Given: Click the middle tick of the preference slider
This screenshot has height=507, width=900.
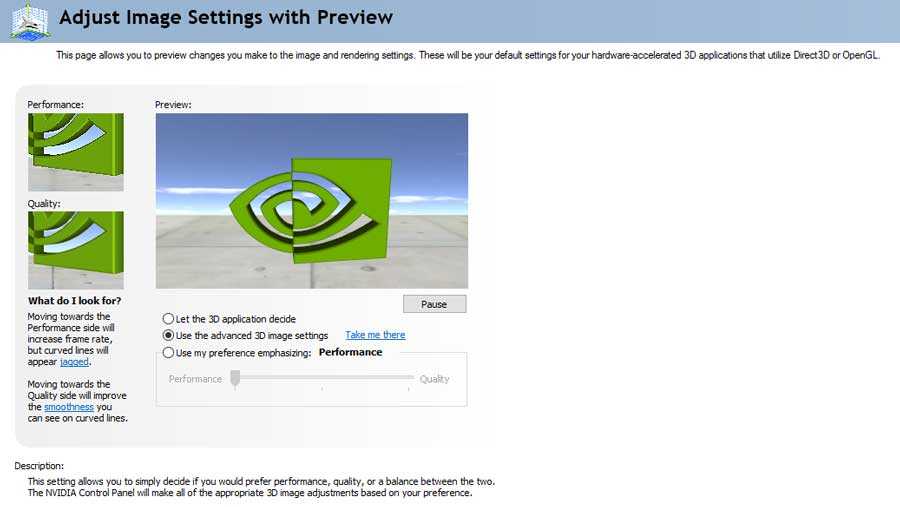Looking at the screenshot, I should [x=322, y=389].
